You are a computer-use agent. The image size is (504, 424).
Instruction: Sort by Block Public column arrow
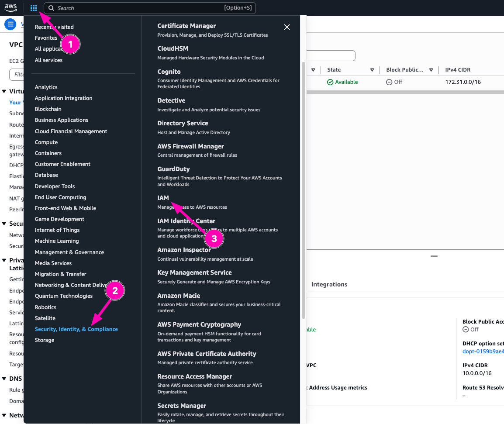pyautogui.click(x=431, y=70)
